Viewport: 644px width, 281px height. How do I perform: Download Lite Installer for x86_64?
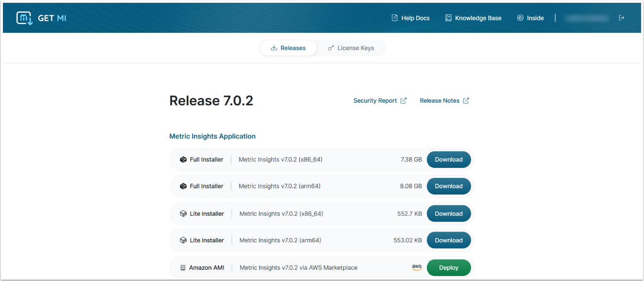click(449, 214)
